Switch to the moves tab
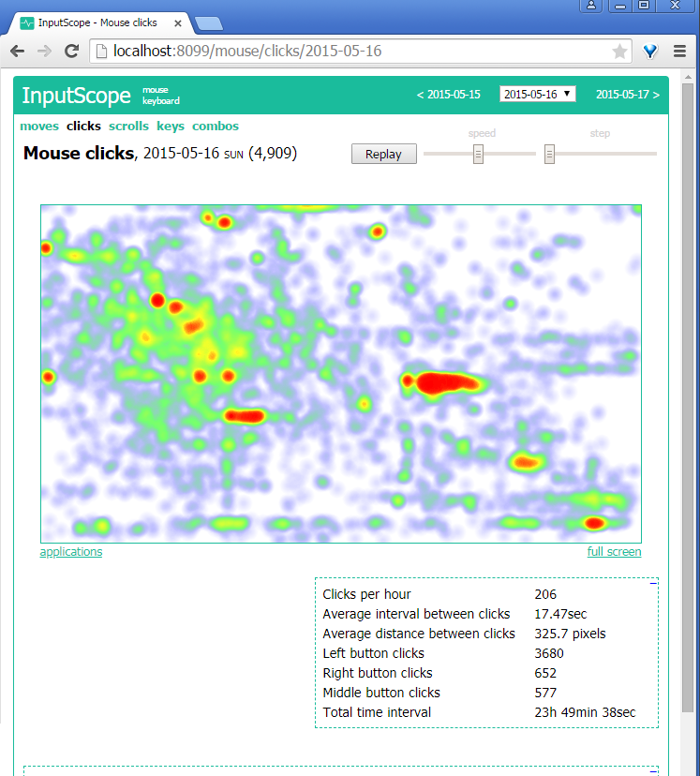The image size is (700, 776). point(39,126)
